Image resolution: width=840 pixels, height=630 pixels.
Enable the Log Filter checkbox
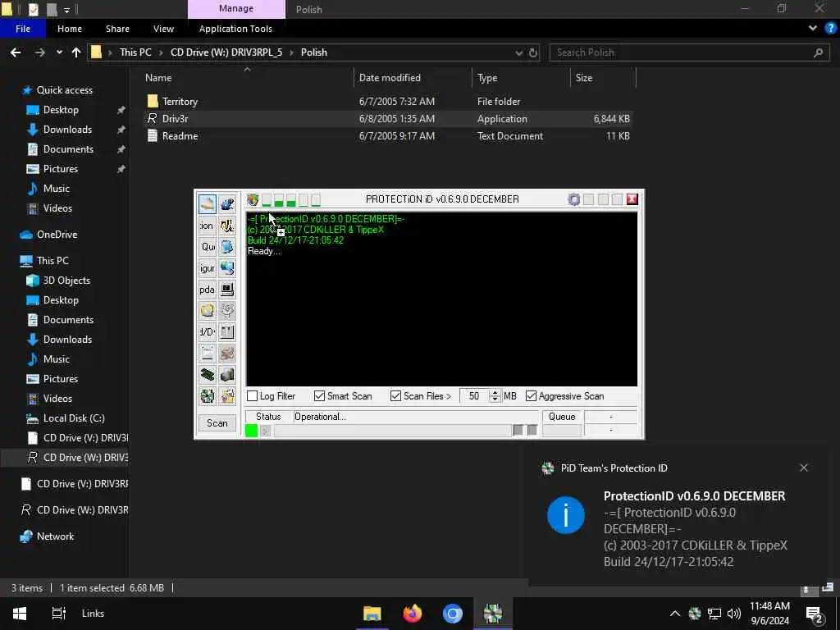[253, 396]
